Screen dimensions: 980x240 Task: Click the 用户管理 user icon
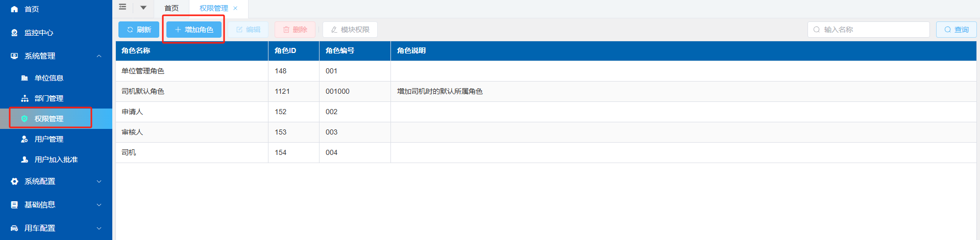pyautogui.click(x=24, y=139)
